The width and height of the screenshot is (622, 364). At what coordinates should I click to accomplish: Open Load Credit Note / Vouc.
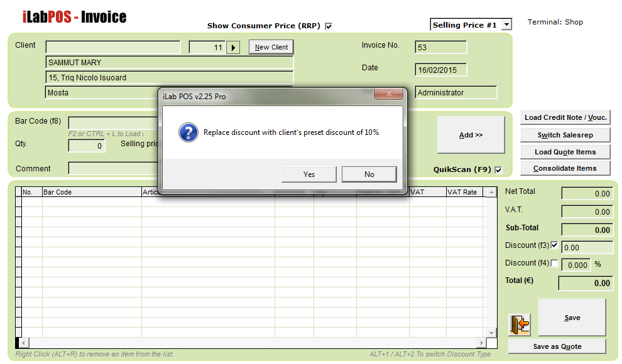(565, 118)
